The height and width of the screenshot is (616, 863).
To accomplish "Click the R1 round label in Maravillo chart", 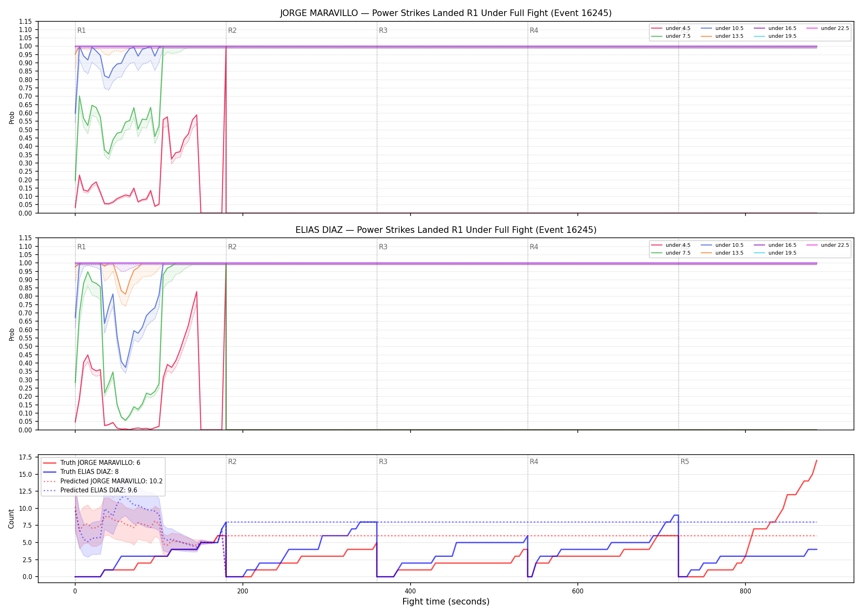I will pos(81,30).
